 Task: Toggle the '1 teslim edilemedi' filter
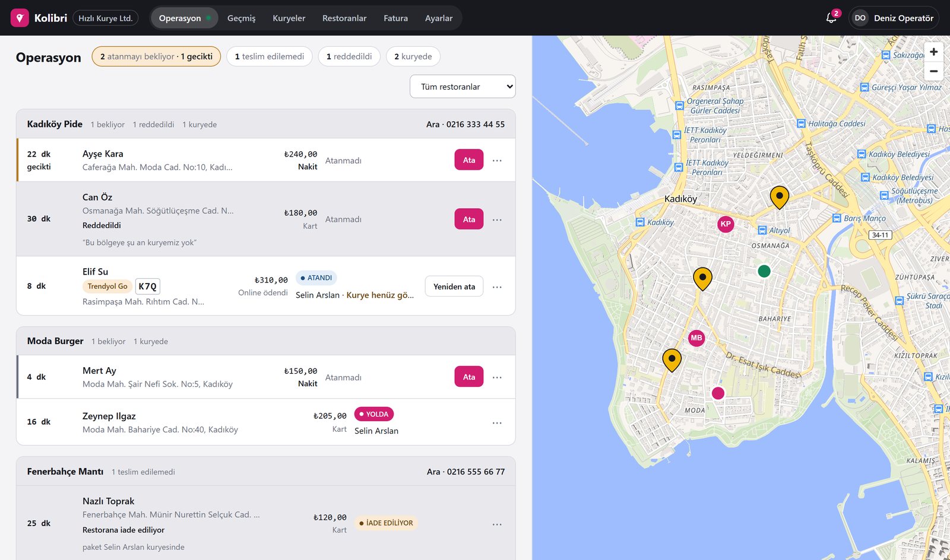tap(269, 56)
